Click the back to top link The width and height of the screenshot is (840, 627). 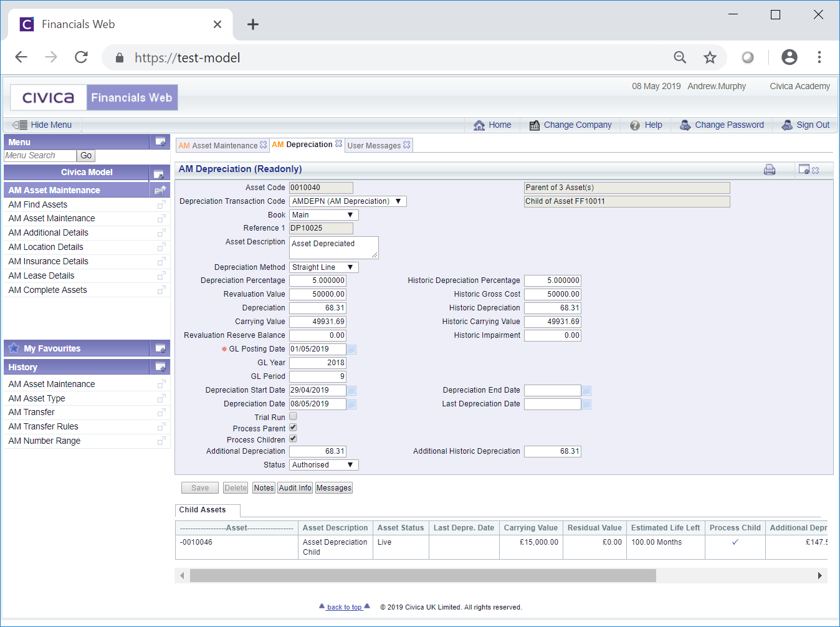point(344,607)
